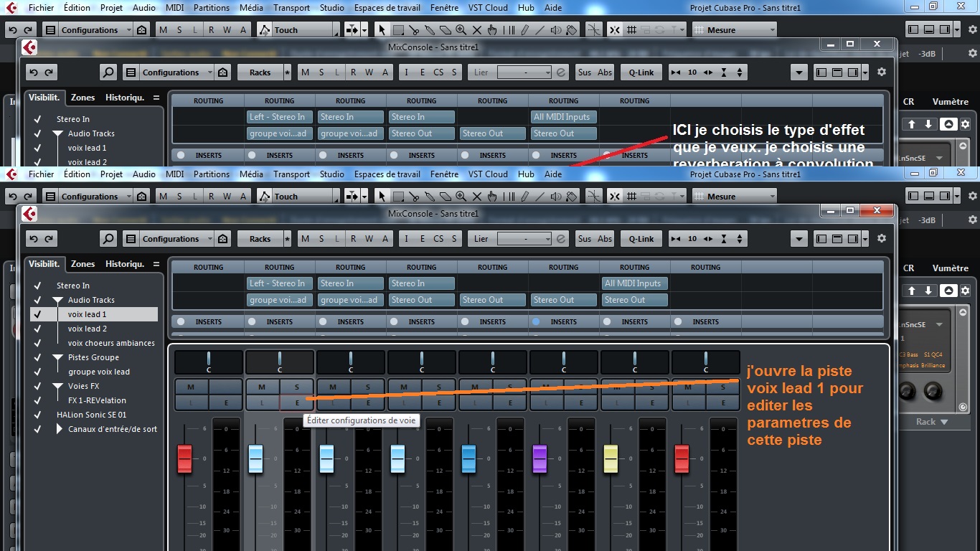Switch to Zones tab in lower MixConsole
The width and height of the screenshot is (980, 551).
click(x=83, y=264)
